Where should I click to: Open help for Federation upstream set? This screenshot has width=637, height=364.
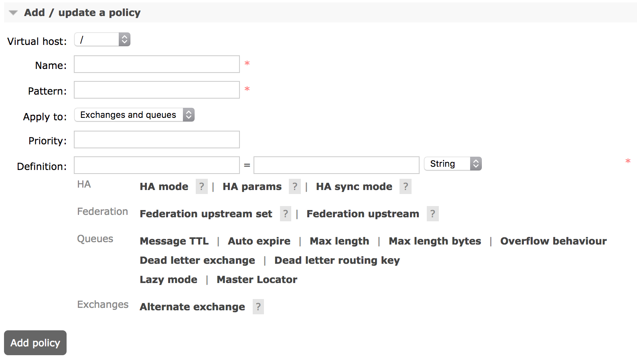pyautogui.click(x=285, y=214)
